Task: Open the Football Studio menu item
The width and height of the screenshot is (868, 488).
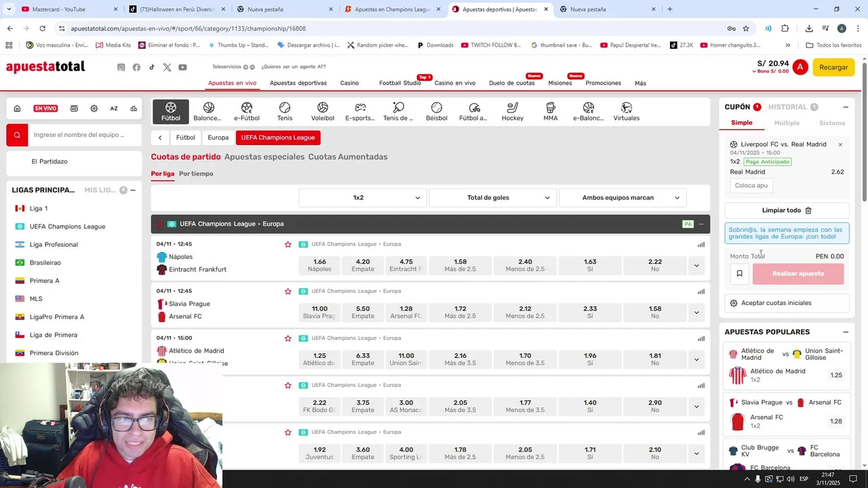Action: tap(400, 83)
